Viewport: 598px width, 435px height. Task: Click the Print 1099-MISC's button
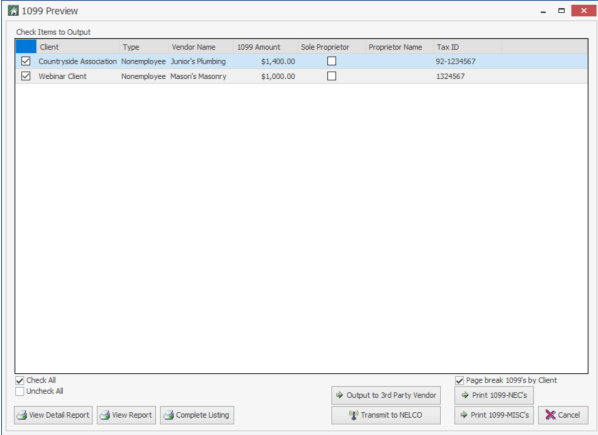(x=494, y=415)
